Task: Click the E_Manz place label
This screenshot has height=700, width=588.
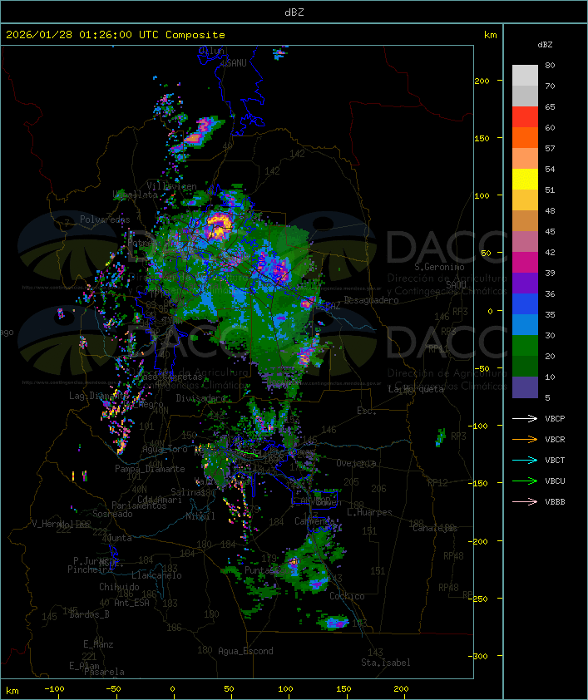Action: (98, 644)
